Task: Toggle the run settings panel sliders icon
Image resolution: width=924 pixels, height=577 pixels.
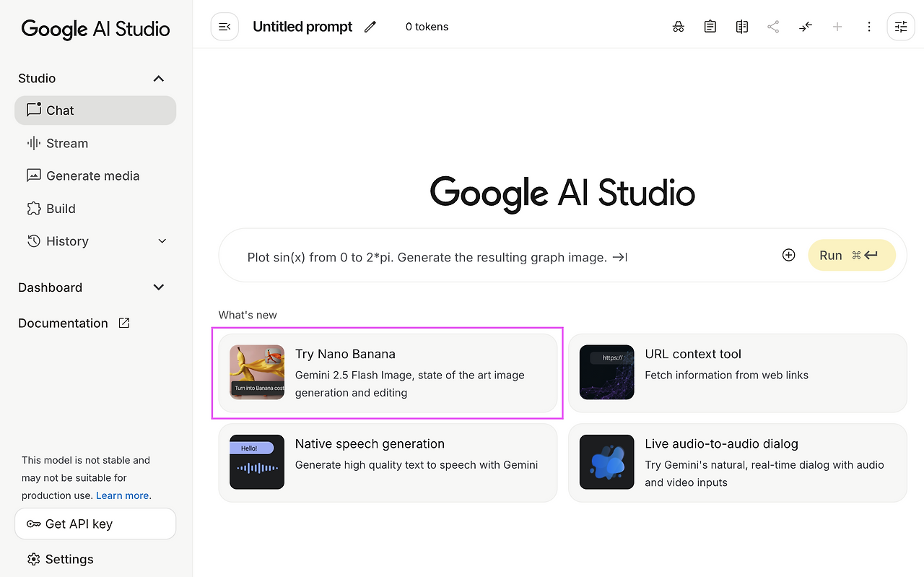Action: 901,27
